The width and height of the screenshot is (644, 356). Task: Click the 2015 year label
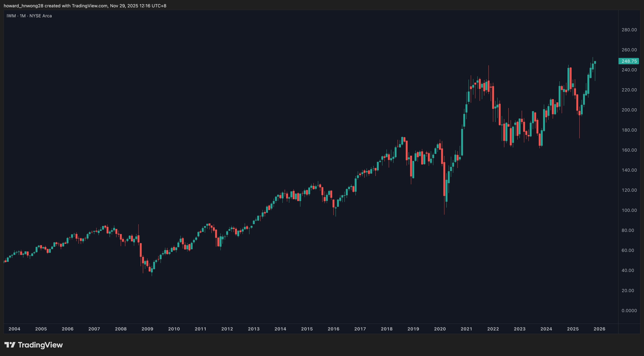pos(307,329)
